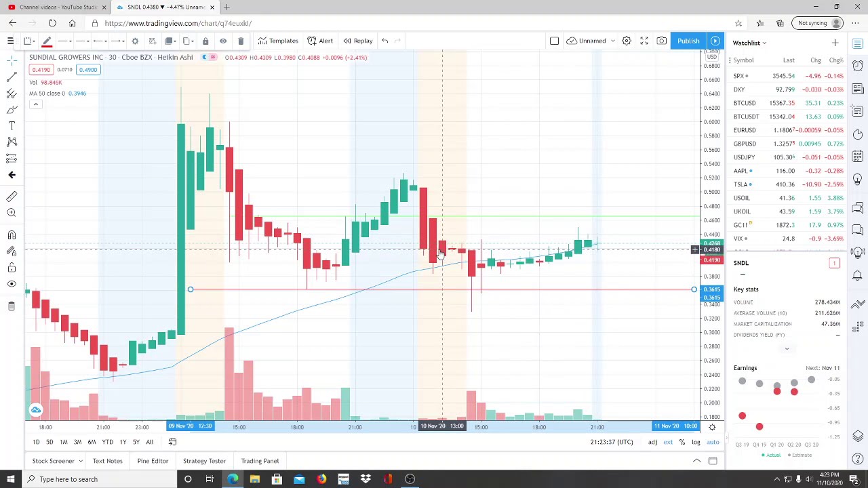Screen dimensions: 868x488
Task: Open the Stock Screener tab
Action: coord(53,461)
